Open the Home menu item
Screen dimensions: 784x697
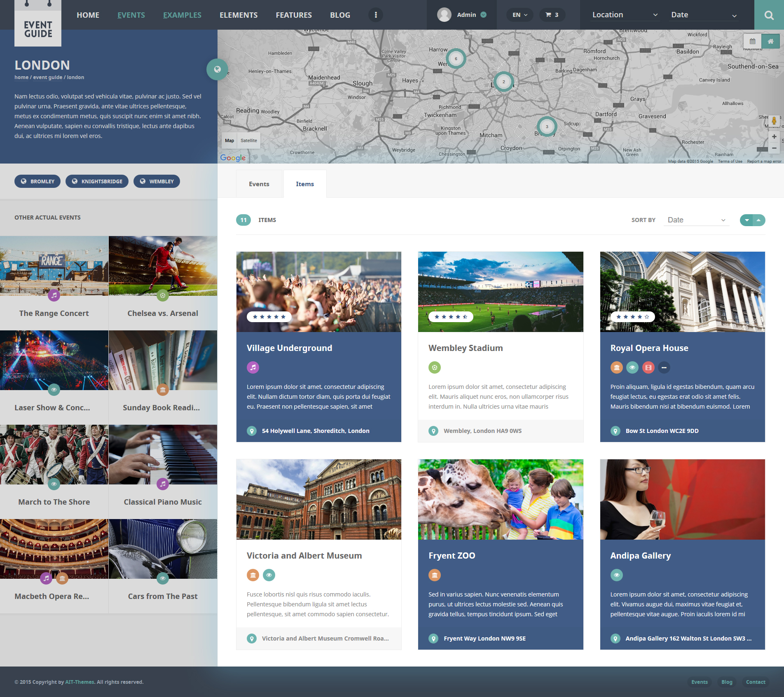point(88,15)
